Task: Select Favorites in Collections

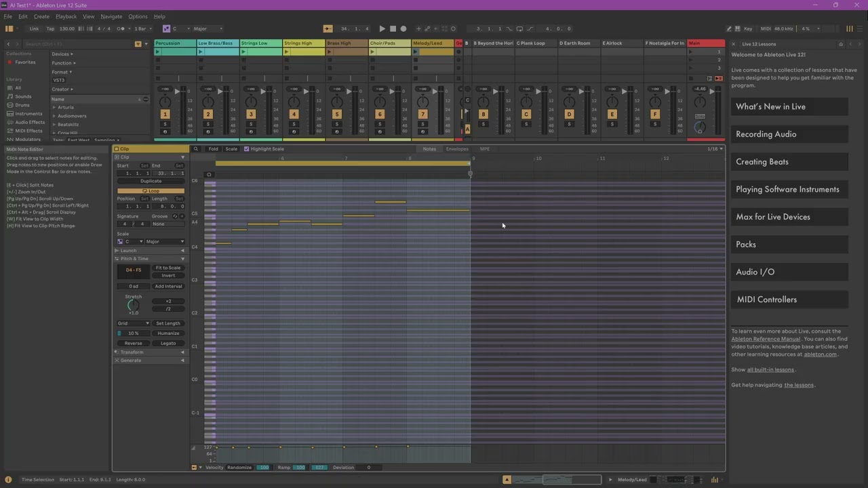Action: pos(25,62)
